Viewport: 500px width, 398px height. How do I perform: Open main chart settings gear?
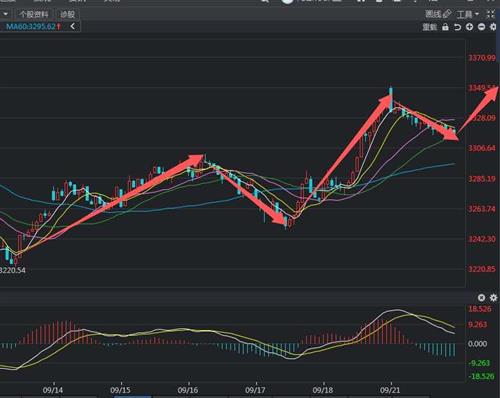point(493,27)
